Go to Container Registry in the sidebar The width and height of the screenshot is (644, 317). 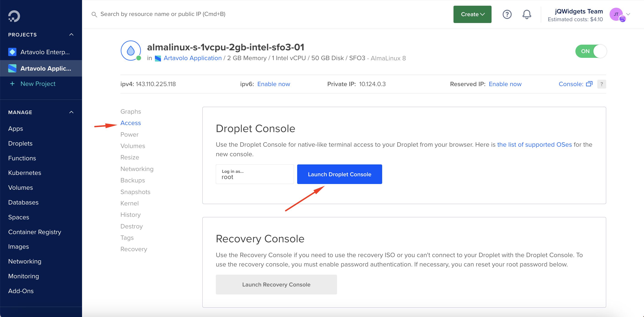[34, 232]
